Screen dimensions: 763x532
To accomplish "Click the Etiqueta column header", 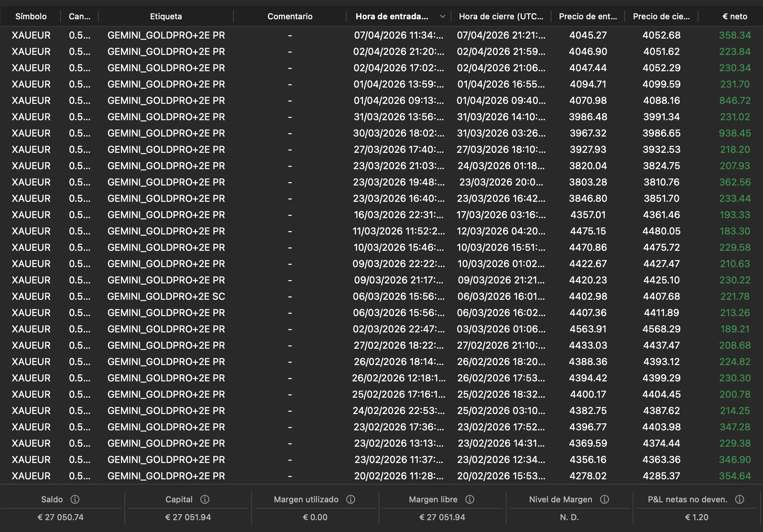I will 166,16.
